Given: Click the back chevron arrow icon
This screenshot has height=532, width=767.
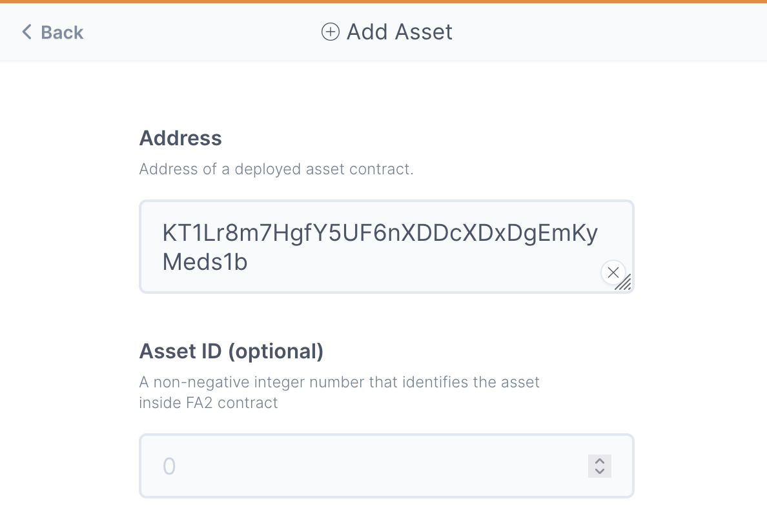Looking at the screenshot, I should click(x=26, y=32).
